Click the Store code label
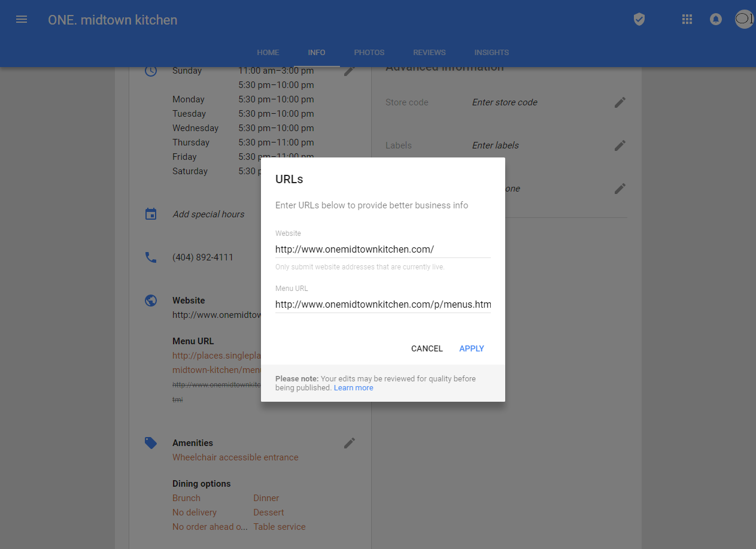 407,102
